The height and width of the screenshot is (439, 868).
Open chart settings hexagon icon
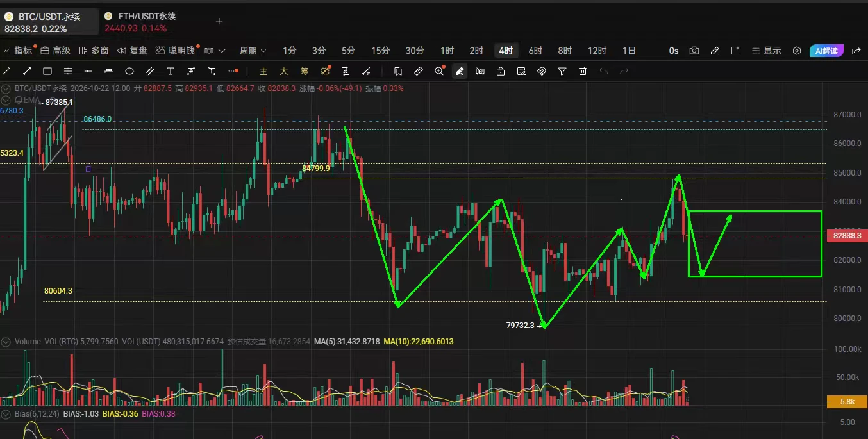797,51
